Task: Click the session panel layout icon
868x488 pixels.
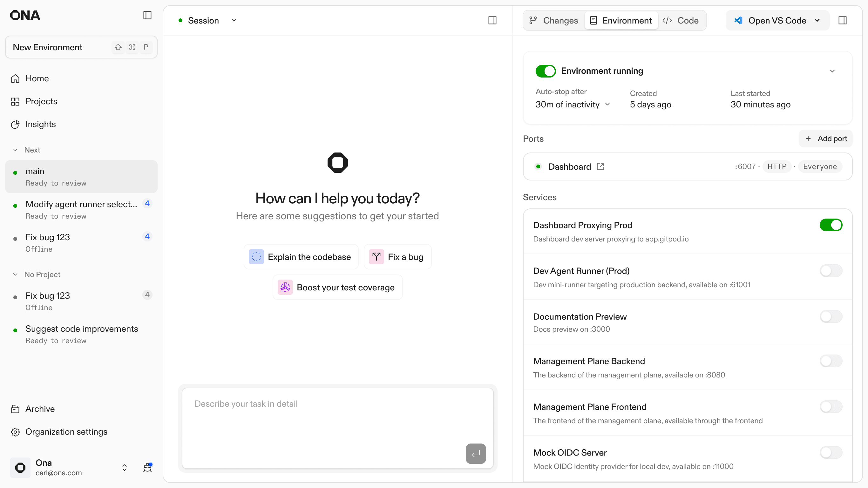Action: 492,20
